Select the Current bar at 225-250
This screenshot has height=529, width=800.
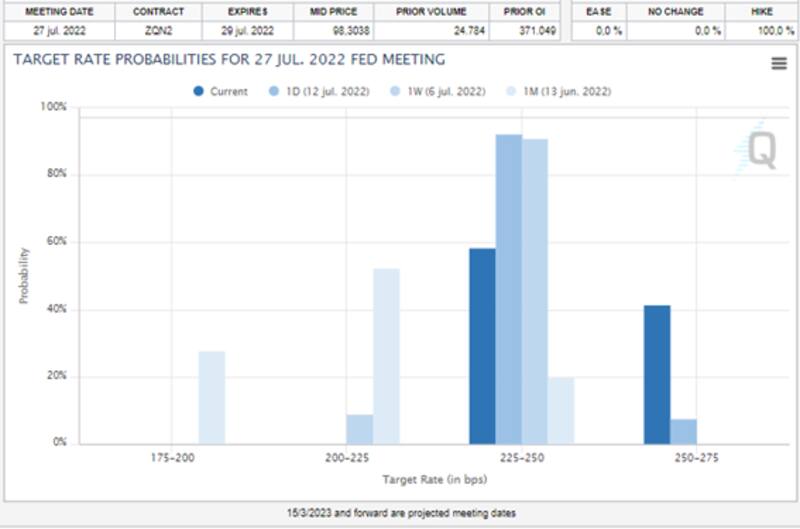[482, 346]
